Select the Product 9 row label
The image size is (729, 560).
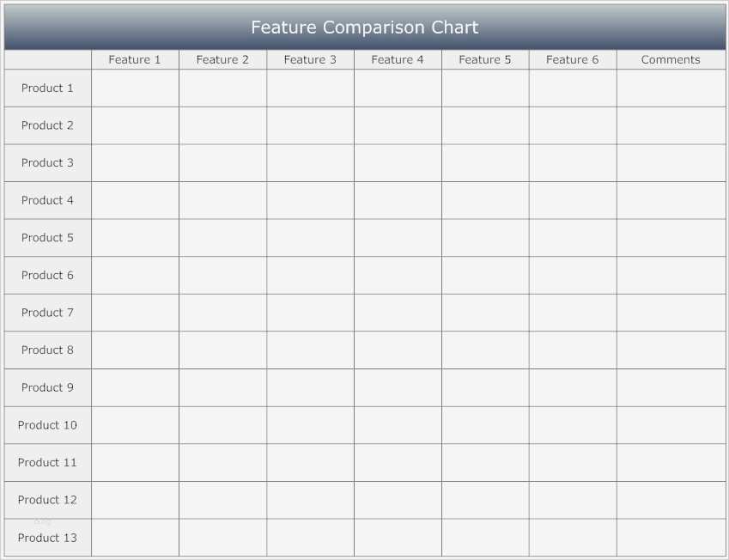tap(47, 387)
